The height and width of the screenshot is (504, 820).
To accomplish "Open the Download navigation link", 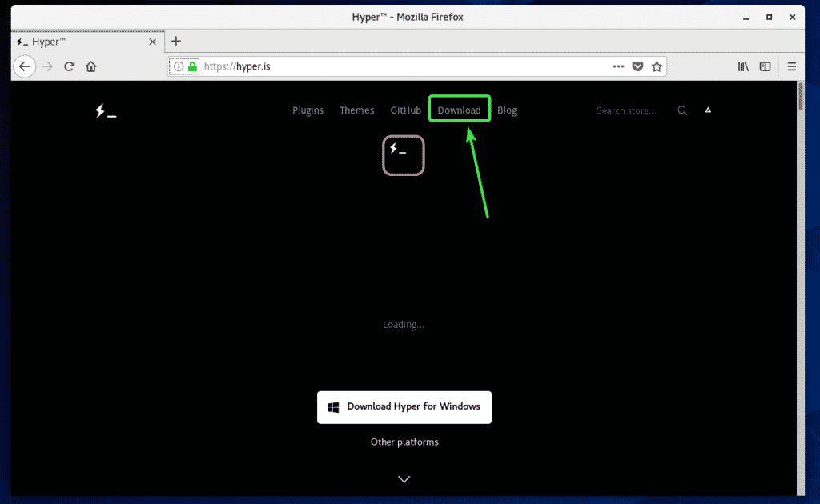I will [x=459, y=110].
